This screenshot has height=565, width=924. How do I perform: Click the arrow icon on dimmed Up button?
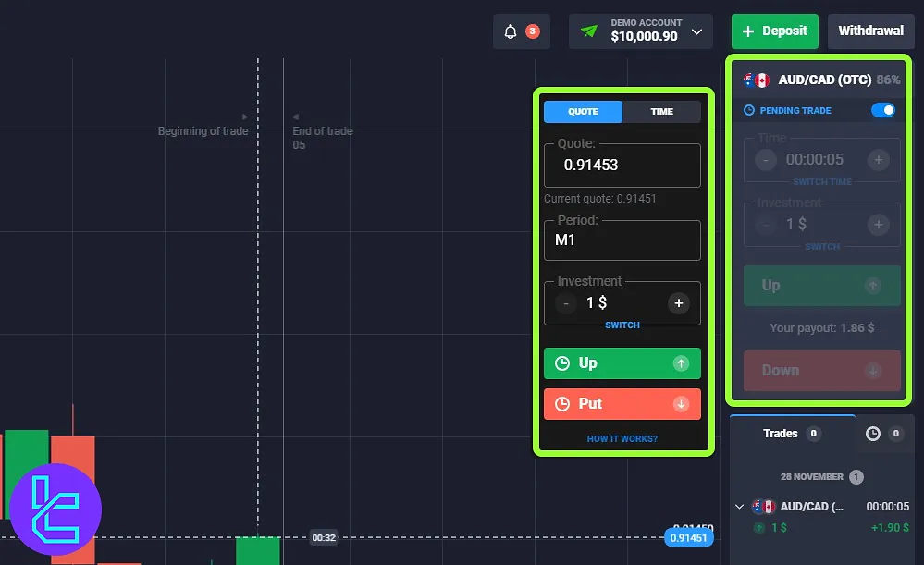pyautogui.click(x=873, y=286)
